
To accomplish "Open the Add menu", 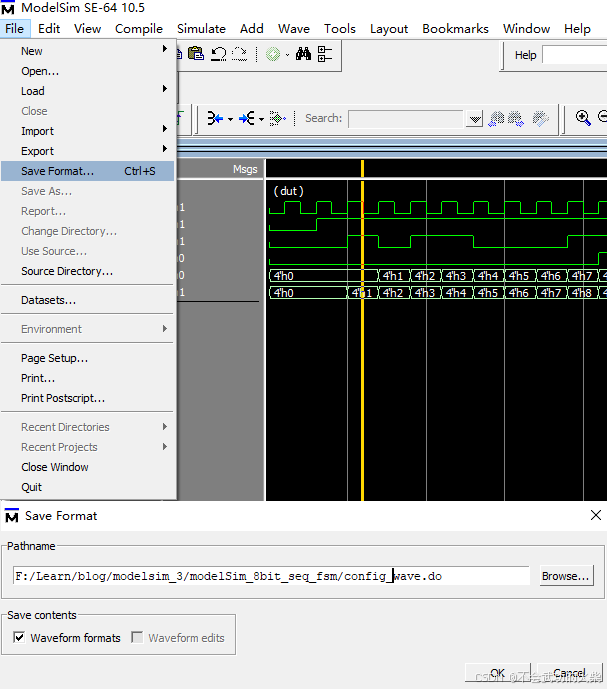I will tap(252, 29).
